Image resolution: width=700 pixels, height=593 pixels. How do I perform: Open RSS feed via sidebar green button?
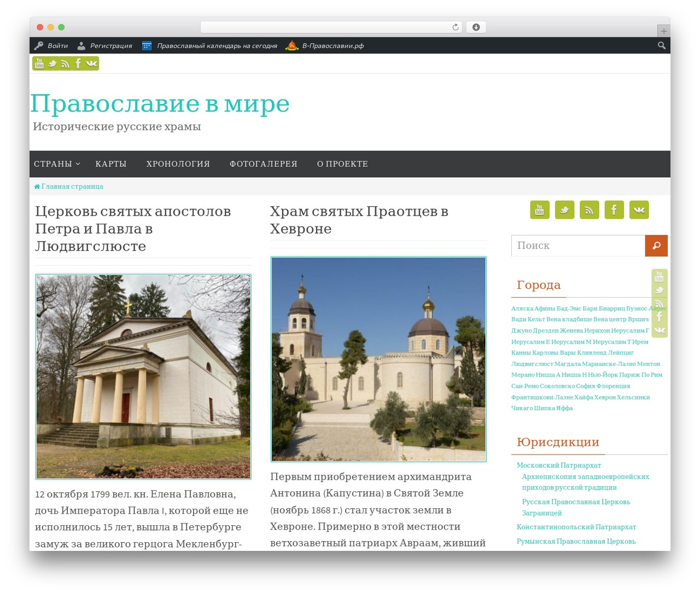click(x=590, y=210)
